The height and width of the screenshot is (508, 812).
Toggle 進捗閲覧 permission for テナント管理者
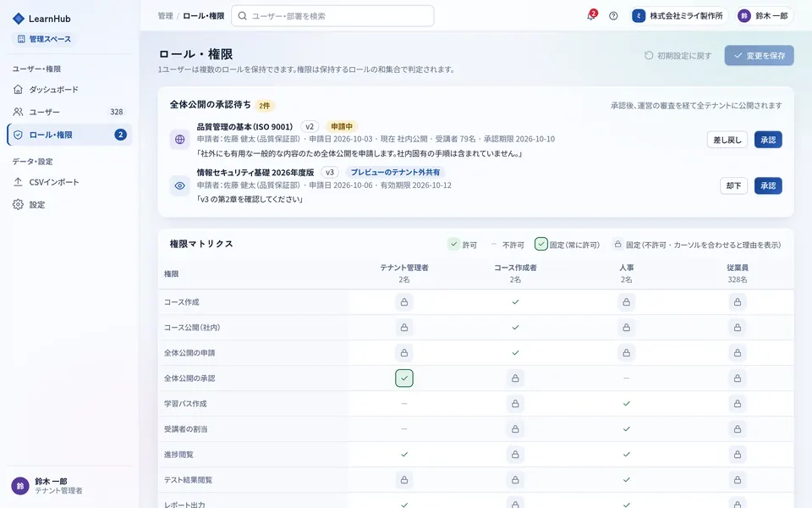pos(404,455)
